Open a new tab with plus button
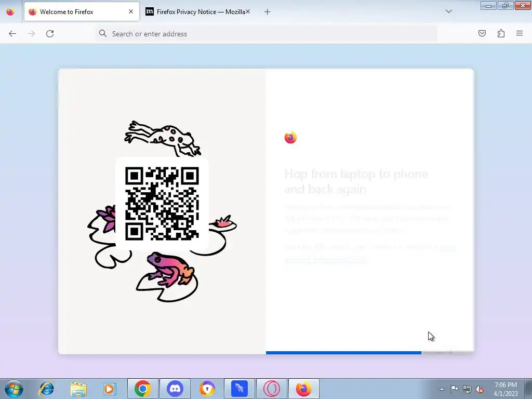 pyautogui.click(x=268, y=12)
